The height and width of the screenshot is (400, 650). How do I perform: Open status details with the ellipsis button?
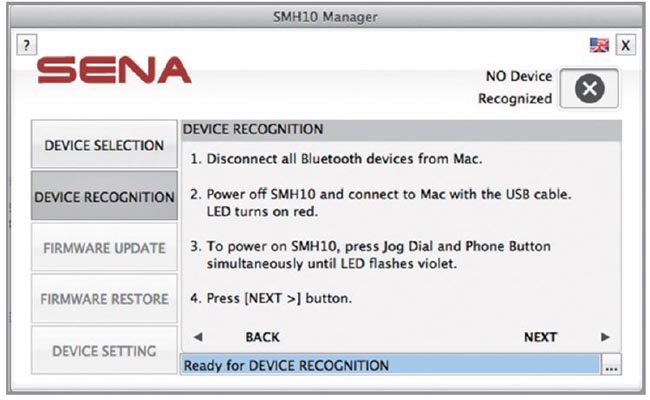click(611, 365)
